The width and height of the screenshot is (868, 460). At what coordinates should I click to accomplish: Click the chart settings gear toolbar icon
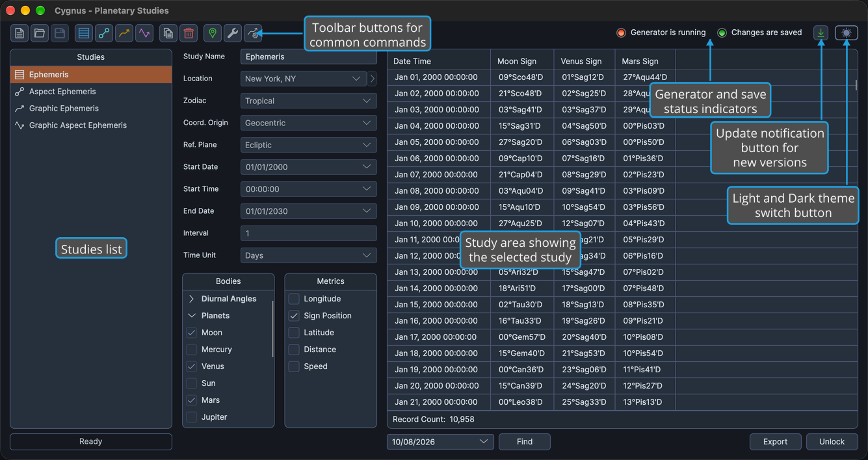(x=253, y=33)
